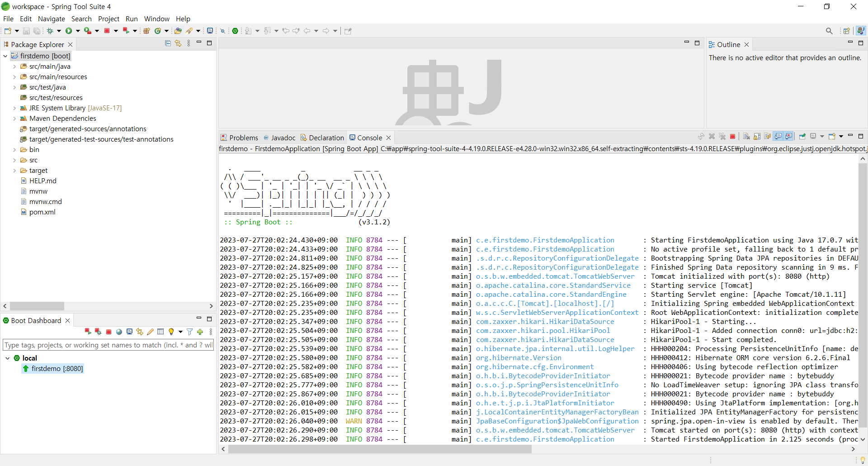Open the Navigate menu
Viewport: 868px width, 466px height.
point(52,19)
